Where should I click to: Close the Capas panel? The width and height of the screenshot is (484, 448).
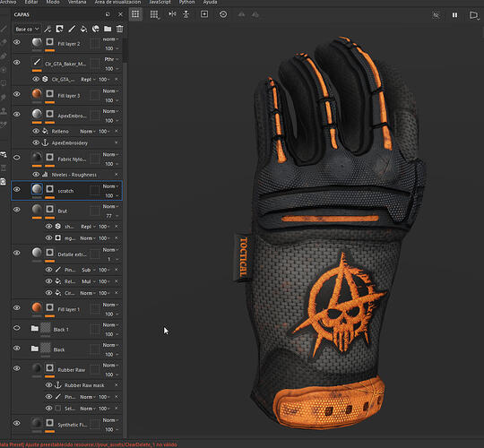[120, 14]
